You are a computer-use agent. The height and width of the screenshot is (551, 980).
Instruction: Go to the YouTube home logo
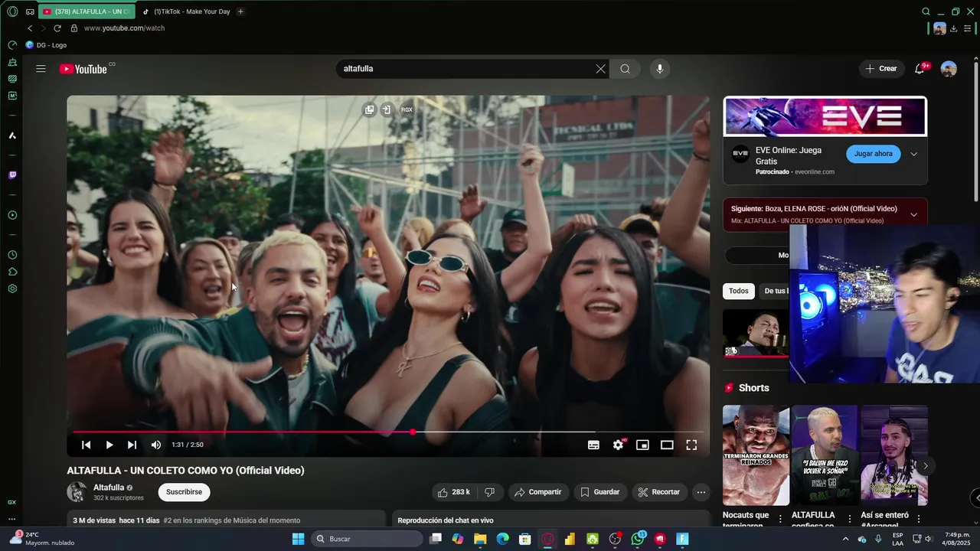(83, 69)
